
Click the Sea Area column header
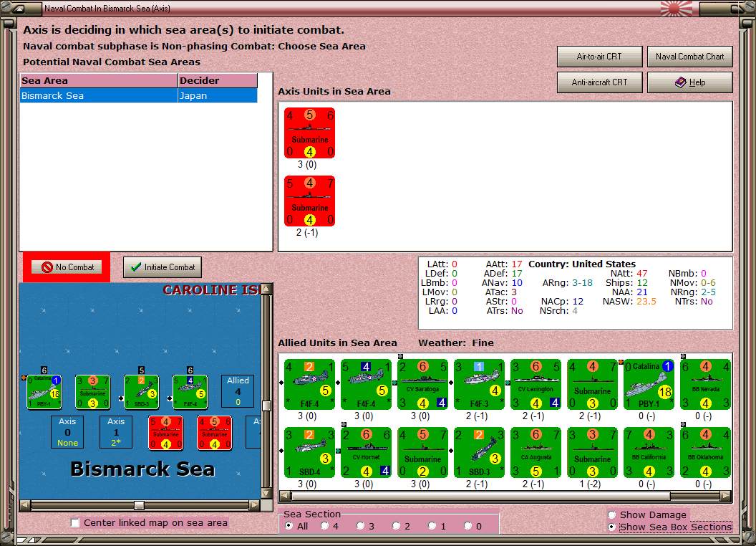point(99,81)
